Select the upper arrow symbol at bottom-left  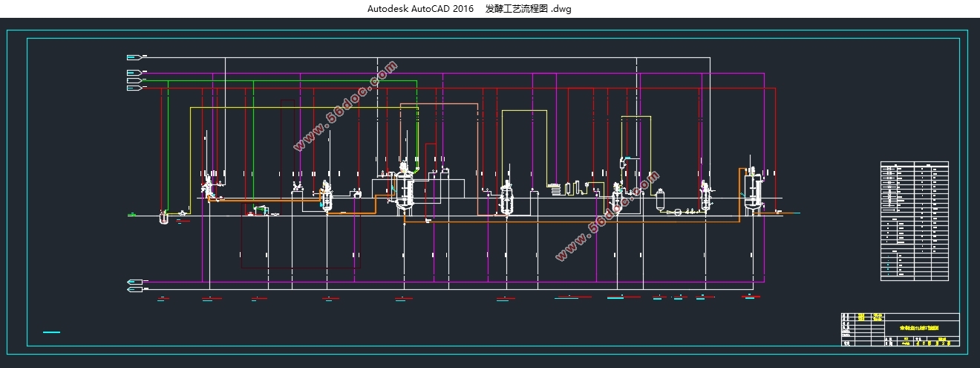(134, 282)
